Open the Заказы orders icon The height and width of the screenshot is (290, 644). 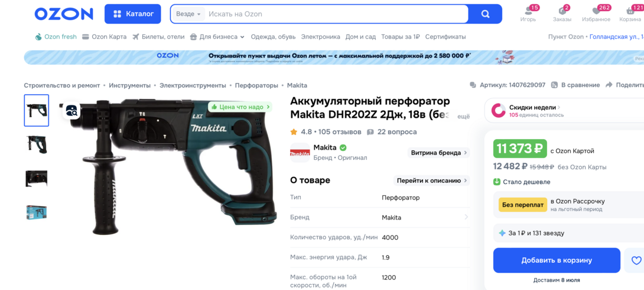(x=562, y=11)
